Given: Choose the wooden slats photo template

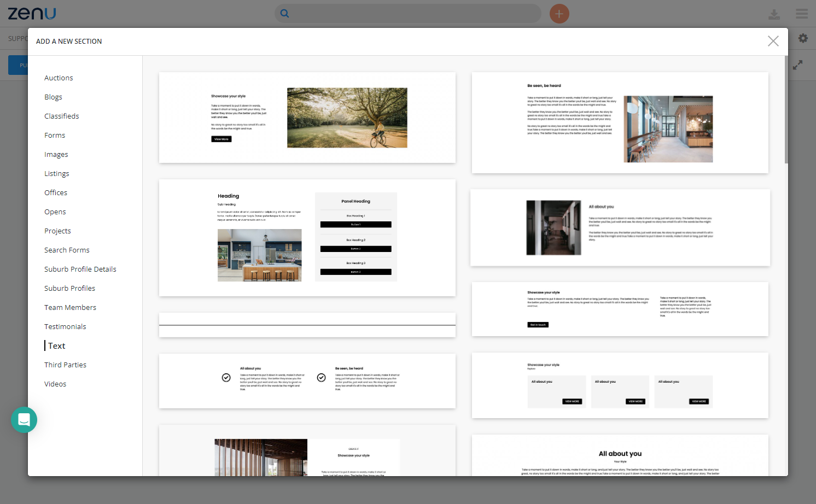Looking at the screenshot, I should coord(307,450).
